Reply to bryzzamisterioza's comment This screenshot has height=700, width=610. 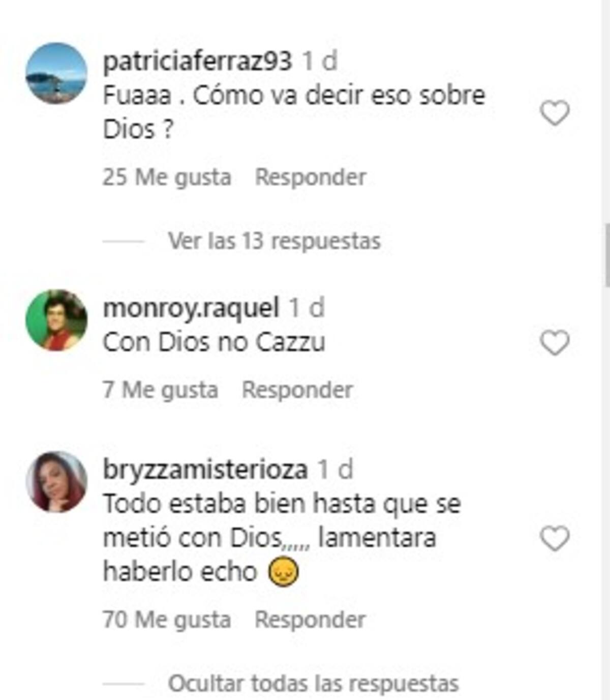pyautogui.click(x=310, y=620)
